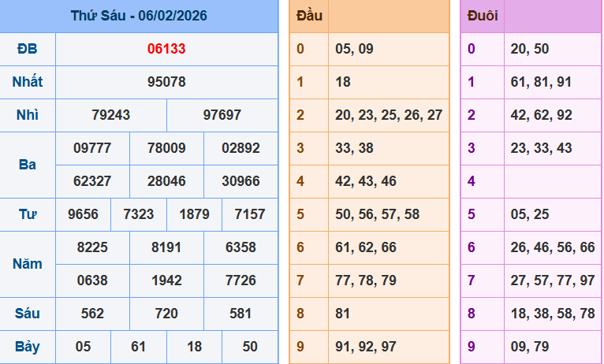This screenshot has width=604, height=364.
Task: Click fifth prize number 8191
Action: coord(166,247)
